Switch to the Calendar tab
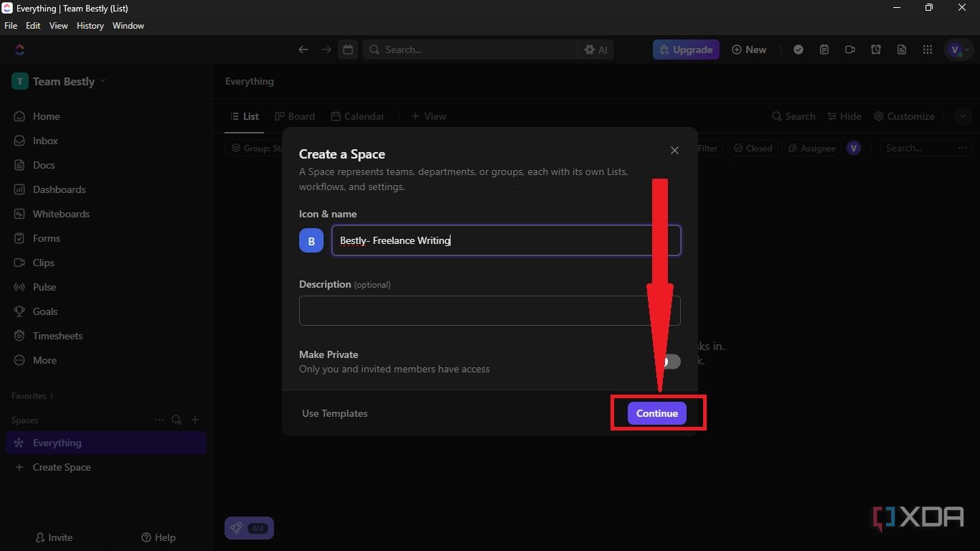The width and height of the screenshot is (980, 551). pos(357,116)
